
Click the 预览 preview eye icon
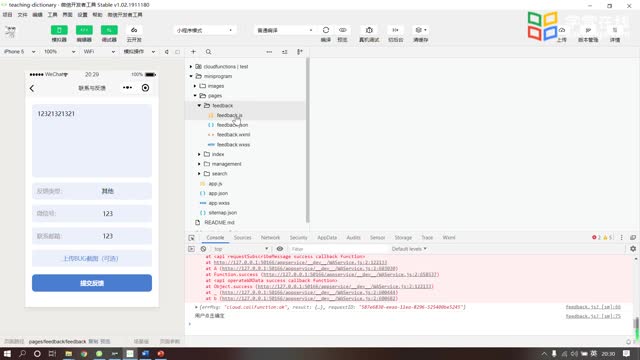pos(342,30)
